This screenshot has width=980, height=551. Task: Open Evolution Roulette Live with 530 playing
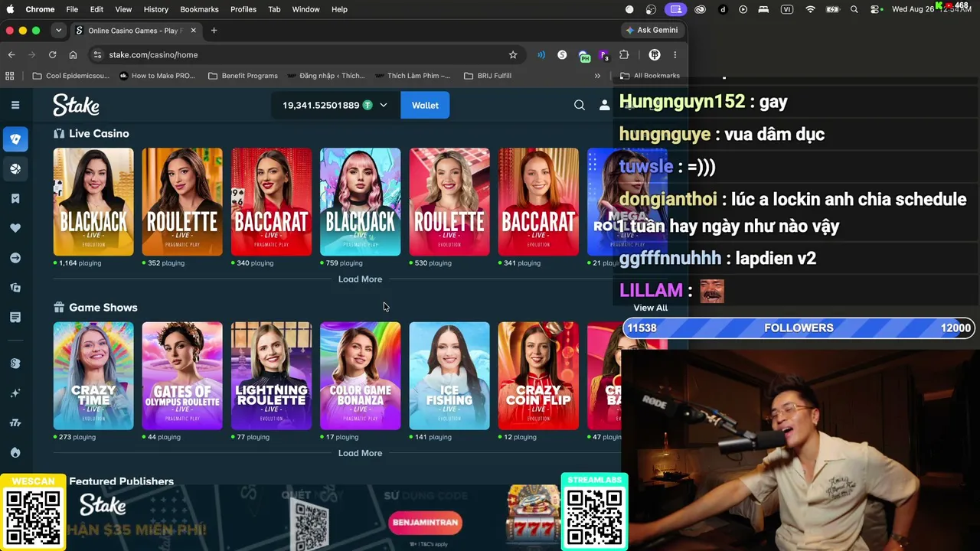tap(449, 202)
